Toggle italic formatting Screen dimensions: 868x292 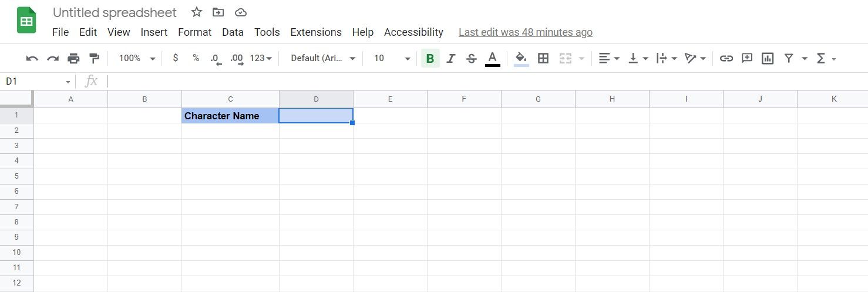(450, 58)
